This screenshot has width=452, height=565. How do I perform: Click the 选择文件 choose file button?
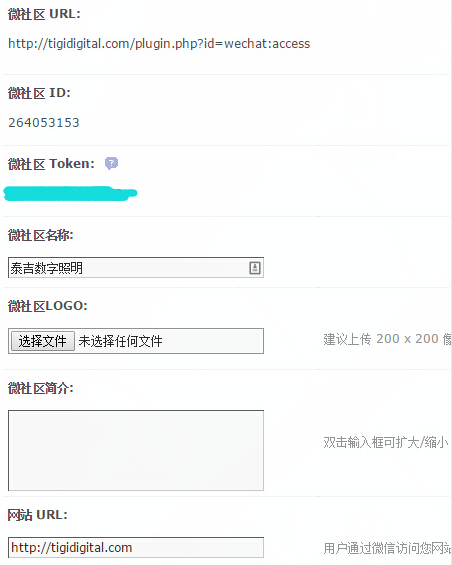click(x=43, y=341)
